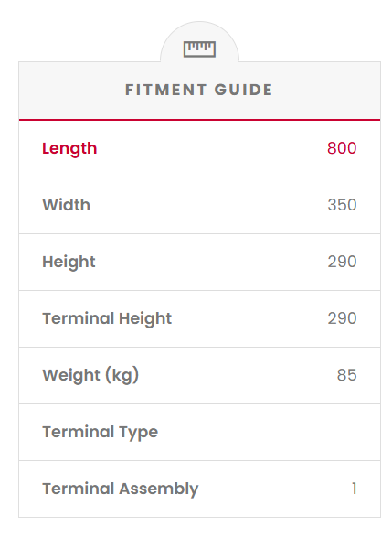Click the rounded tab holding the ruler icon
Image resolution: width=392 pixels, height=548 pixels.
199,42
